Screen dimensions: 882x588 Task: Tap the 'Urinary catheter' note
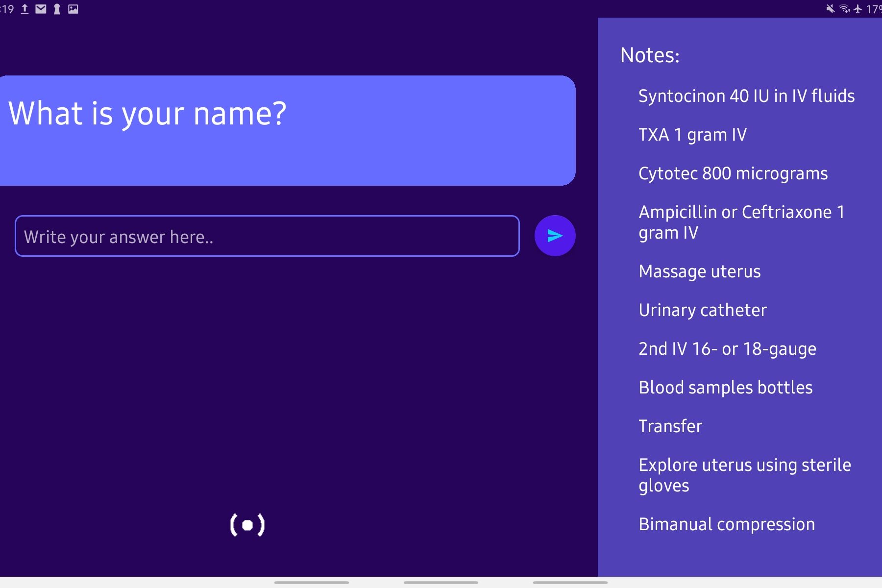click(702, 310)
